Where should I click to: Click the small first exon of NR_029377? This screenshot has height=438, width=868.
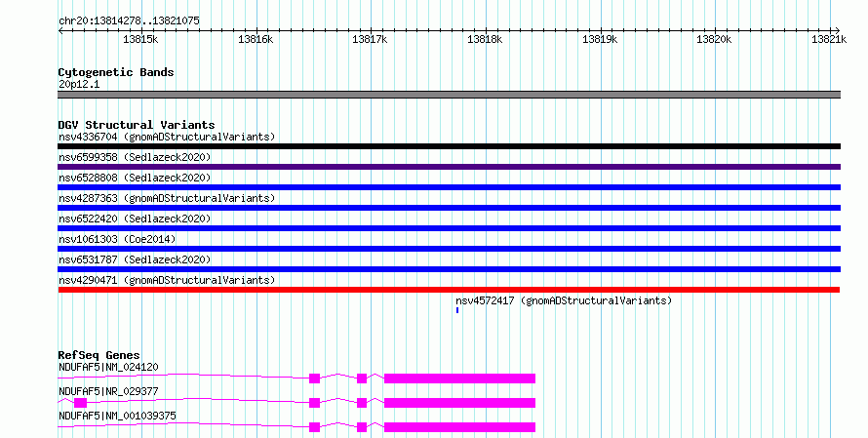pos(80,403)
